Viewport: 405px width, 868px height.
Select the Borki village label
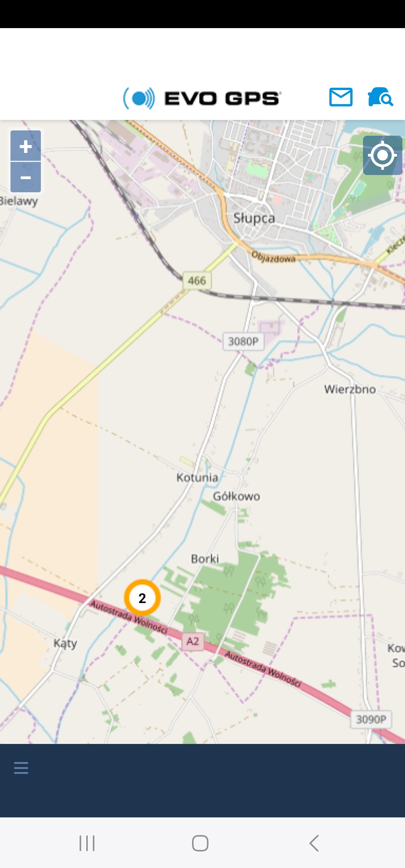205,558
